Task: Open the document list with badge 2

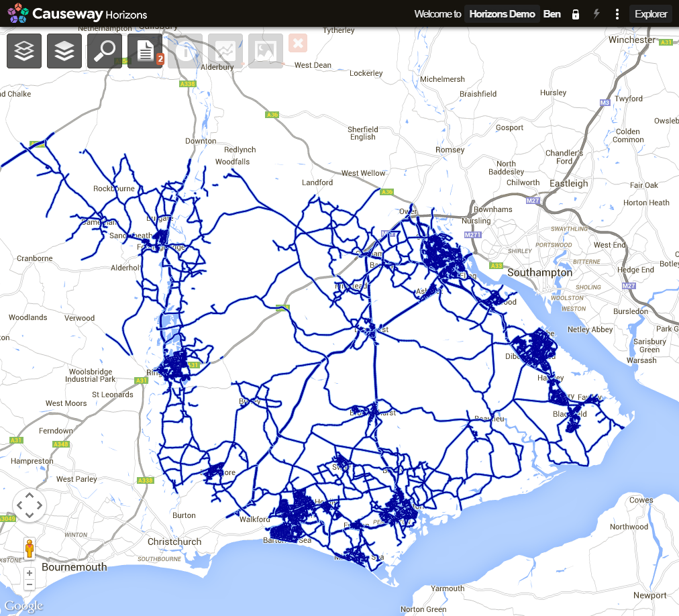Action: pyautogui.click(x=145, y=51)
